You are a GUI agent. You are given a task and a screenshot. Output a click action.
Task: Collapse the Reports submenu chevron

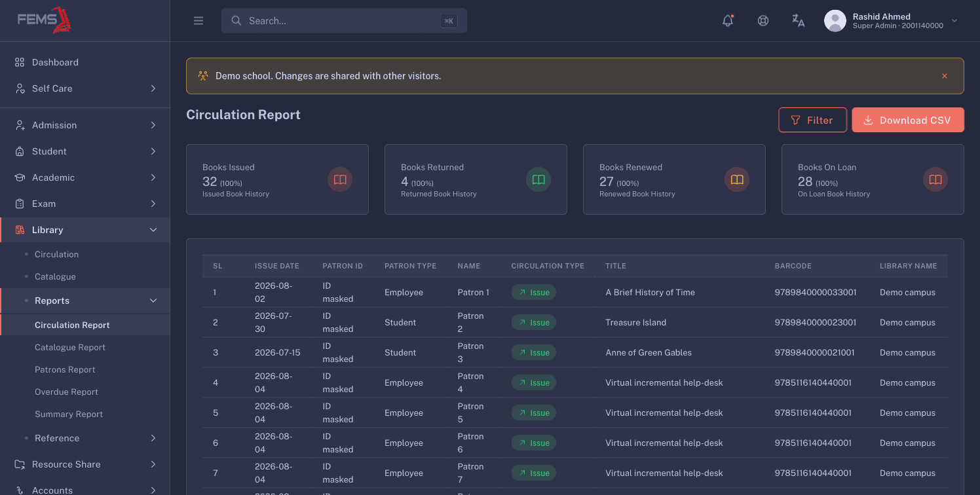[x=153, y=301]
